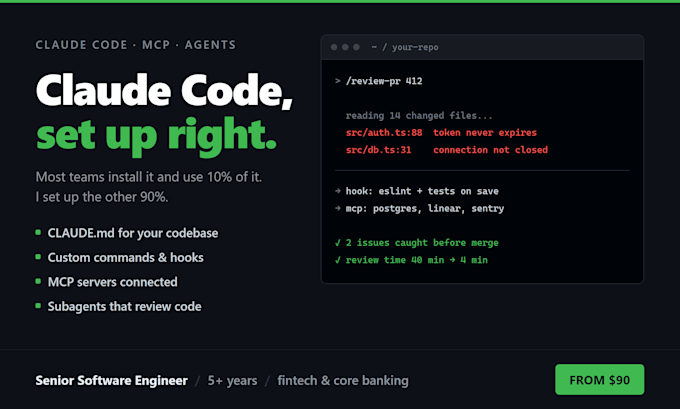
Task: Click 'MCP servers connected' bullet
Action: [112, 282]
